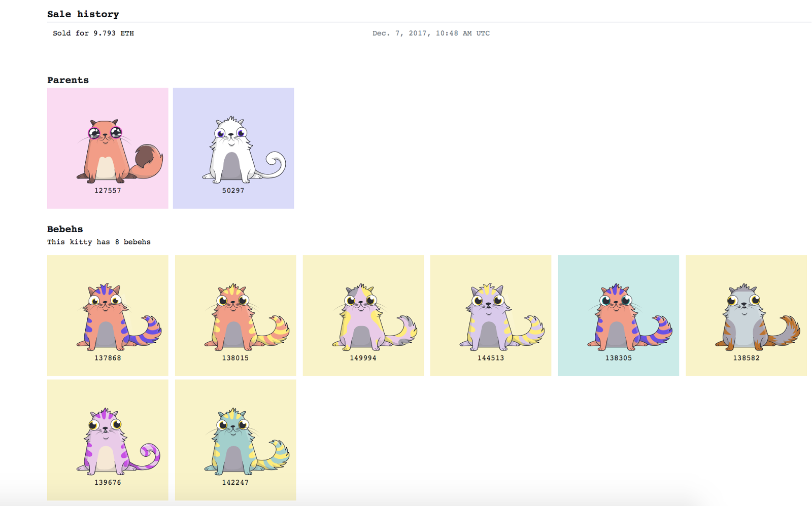Open bebeh kitty 139676
Viewport: 812px width, 506px height.
(x=108, y=440)
